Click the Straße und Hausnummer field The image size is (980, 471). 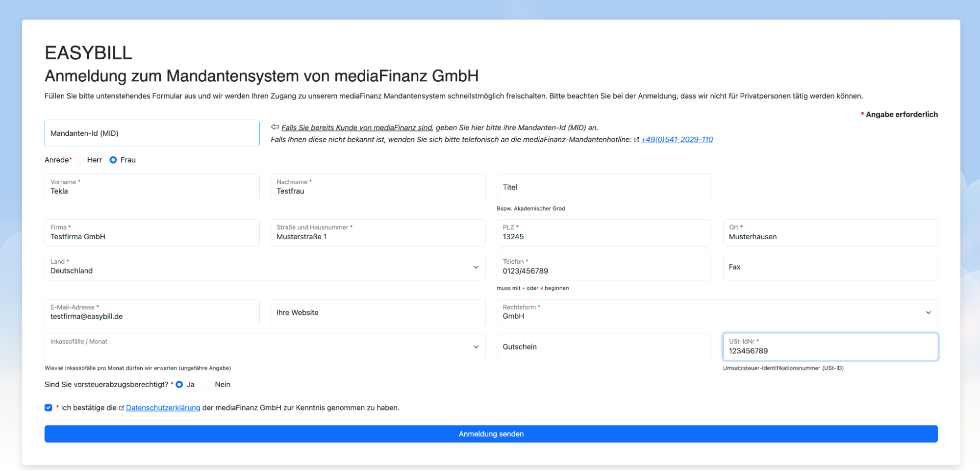pos(378,233)
